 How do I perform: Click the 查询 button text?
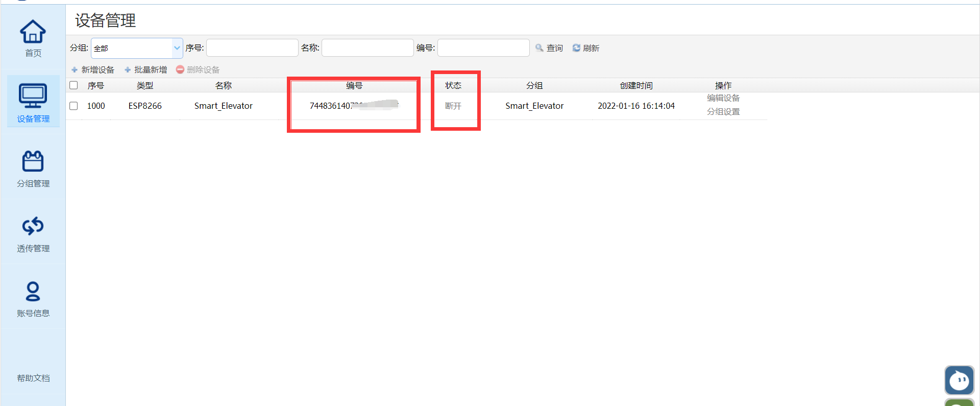(x=555, y=48)
